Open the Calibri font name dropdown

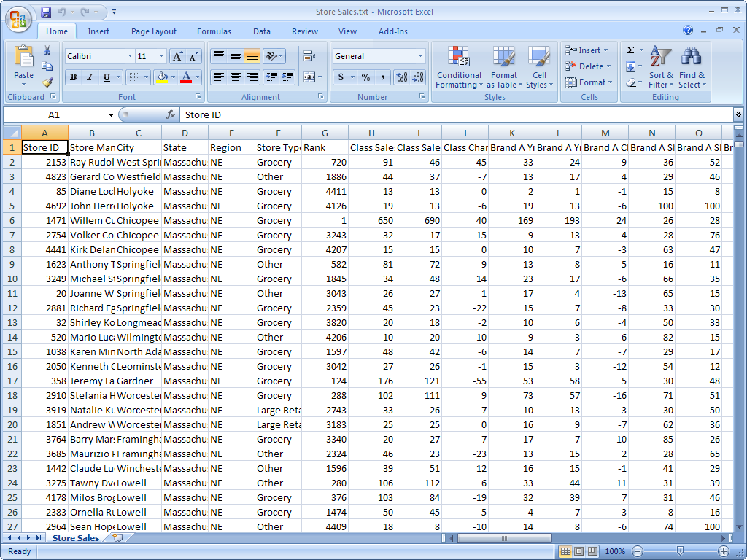coord(130,56)
